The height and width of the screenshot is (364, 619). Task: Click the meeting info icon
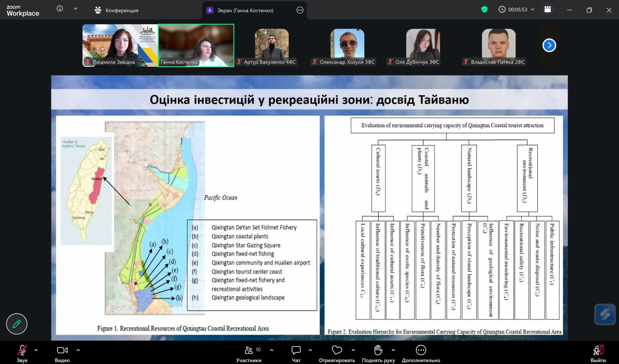pos(60,9)
